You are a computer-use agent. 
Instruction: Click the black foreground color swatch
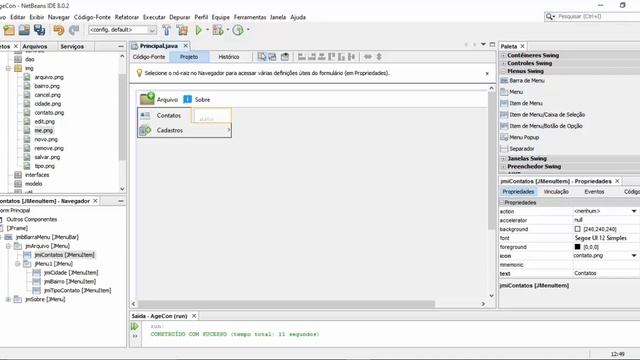(577, 247)
